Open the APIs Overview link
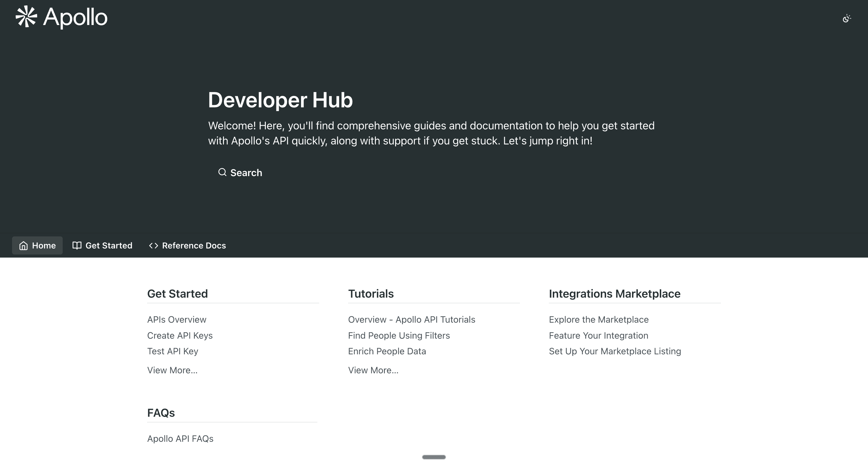 [x=177, y=320]
